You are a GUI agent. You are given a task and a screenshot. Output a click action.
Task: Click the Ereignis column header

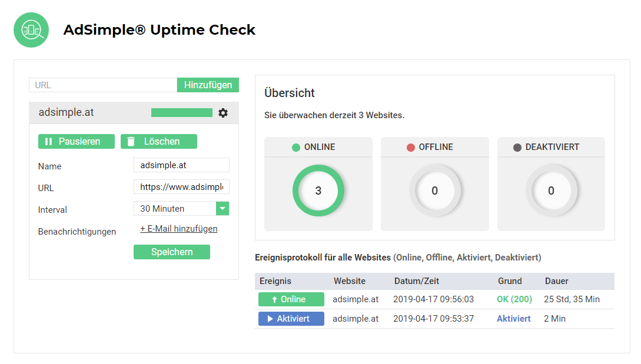tap(275, 281)
